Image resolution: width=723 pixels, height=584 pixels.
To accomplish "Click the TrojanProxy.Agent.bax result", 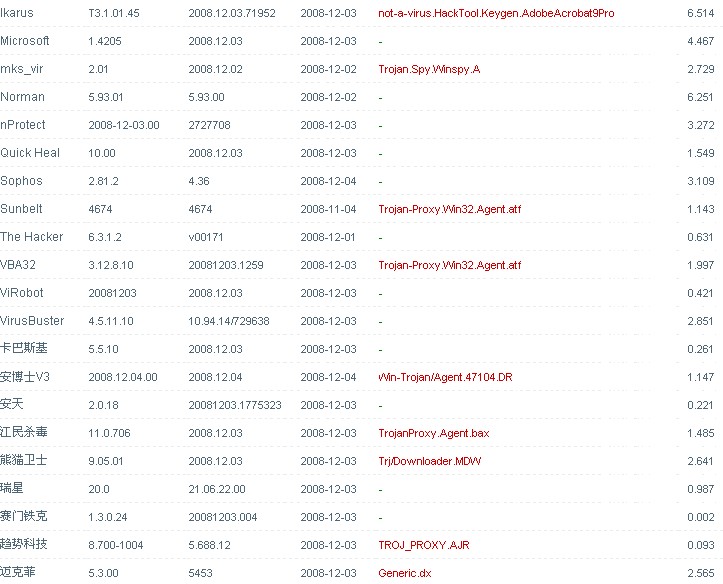I will tap(433, 433).
